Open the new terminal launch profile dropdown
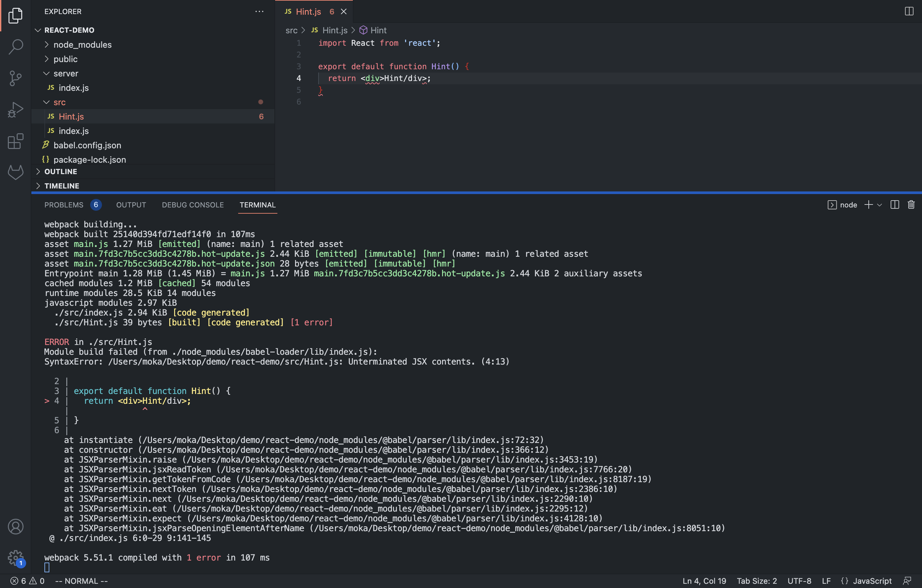This screenshot has height=588, width=922. pos(880,205)
